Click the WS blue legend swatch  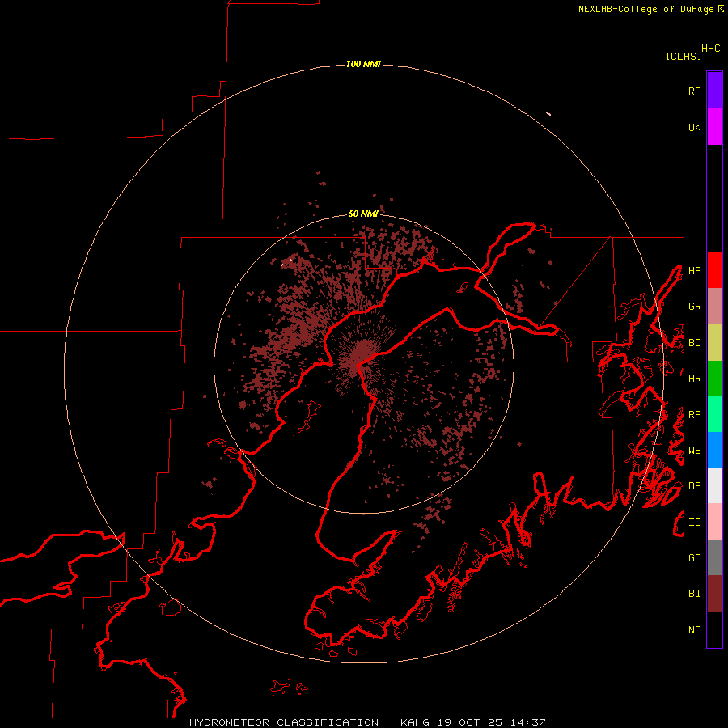coord(714,450)
